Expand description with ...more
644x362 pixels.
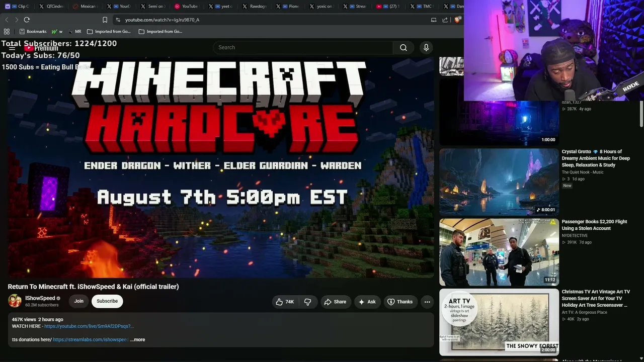138,340
